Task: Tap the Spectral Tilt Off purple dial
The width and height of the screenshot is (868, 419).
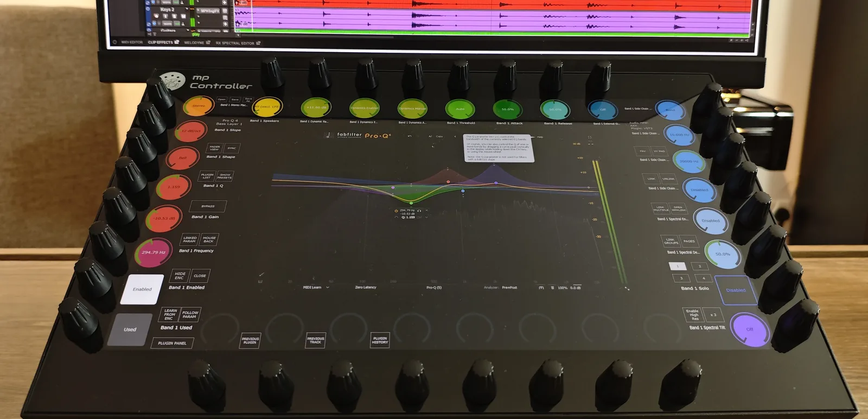Action: tap(750, 329)
